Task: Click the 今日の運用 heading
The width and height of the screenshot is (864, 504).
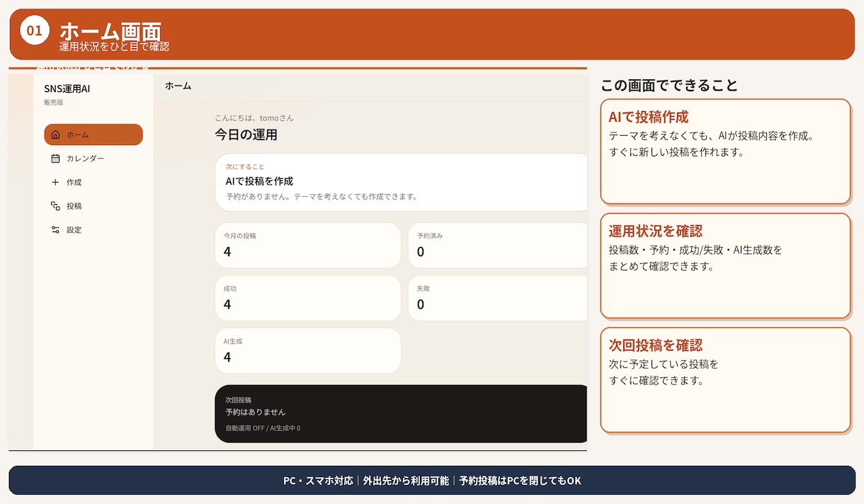Action: [246, 134]
